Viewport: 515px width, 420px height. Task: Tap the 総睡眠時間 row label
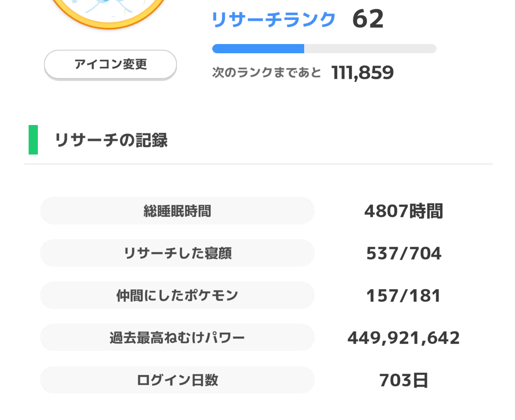177,211
